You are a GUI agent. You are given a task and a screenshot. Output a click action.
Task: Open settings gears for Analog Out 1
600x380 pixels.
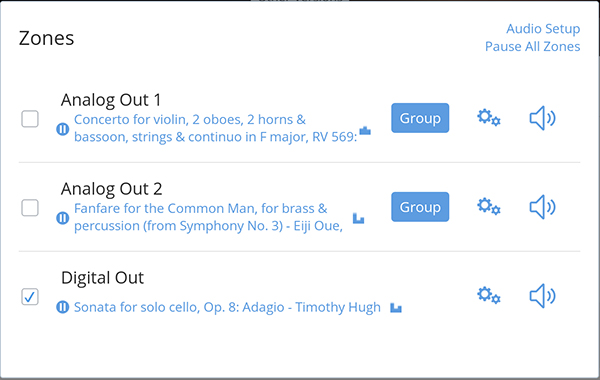point(489,118)
